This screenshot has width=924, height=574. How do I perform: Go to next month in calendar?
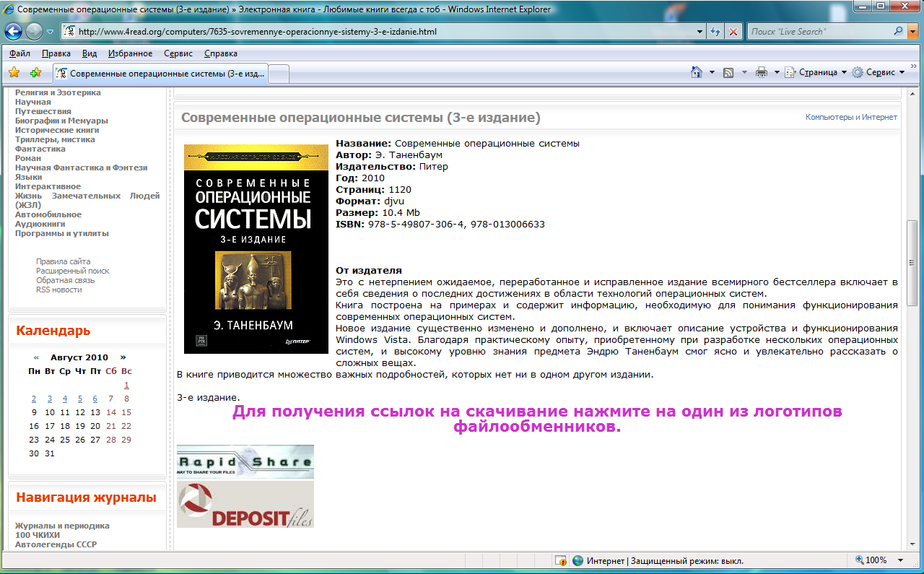click(x=123, y=357)
